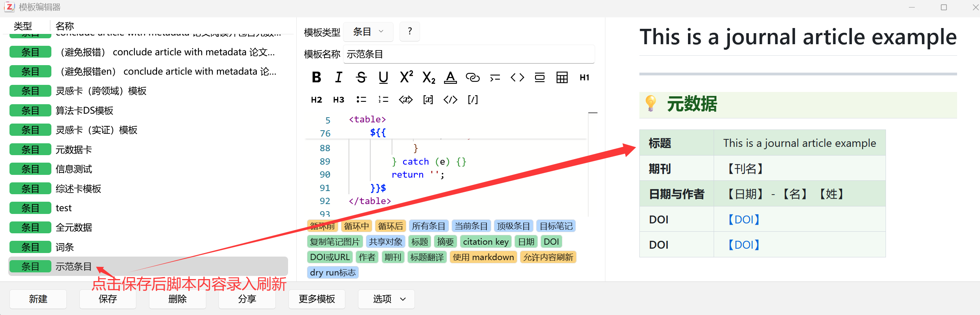Insert the dry run标志 snippet tag
Viewport: 980px width, 315px height.
click(x=333, y=273)
